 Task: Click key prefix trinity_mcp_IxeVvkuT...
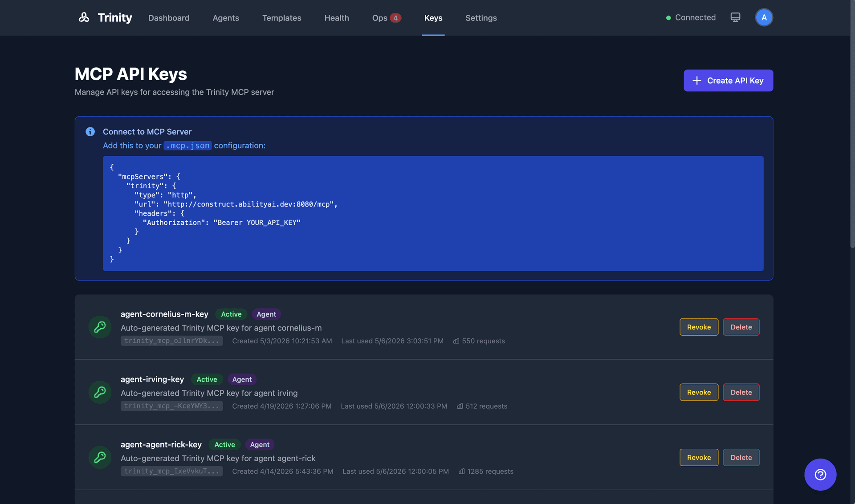point(171,471)
